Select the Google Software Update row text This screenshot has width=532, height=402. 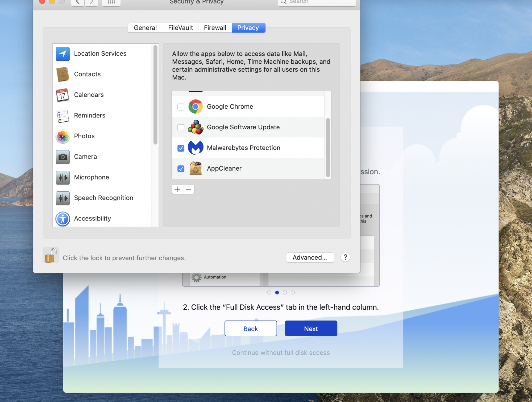(243, 127)
